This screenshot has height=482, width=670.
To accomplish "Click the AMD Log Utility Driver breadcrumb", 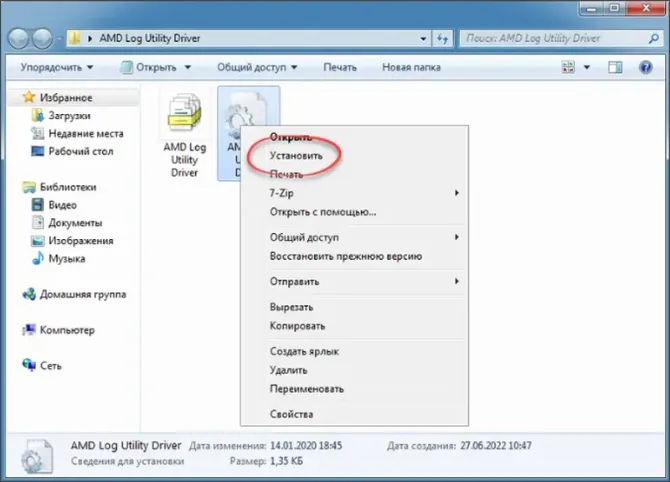I will pos(150,38).
